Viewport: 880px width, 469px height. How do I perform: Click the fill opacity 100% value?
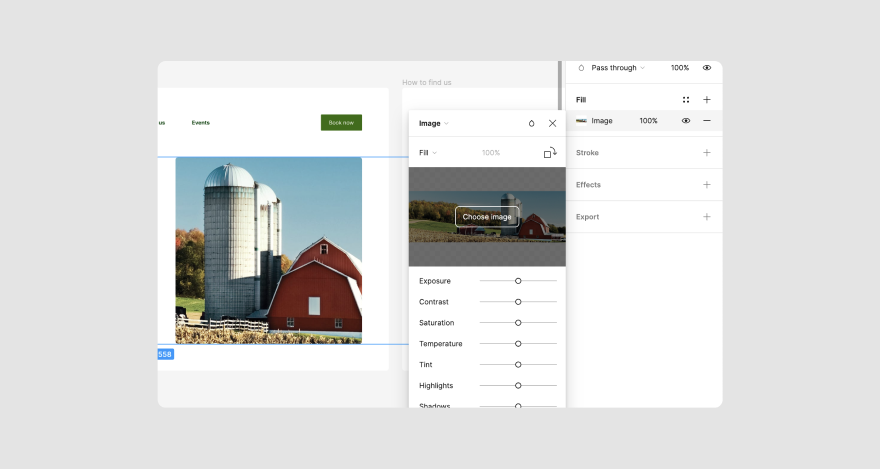coord(648,121)
